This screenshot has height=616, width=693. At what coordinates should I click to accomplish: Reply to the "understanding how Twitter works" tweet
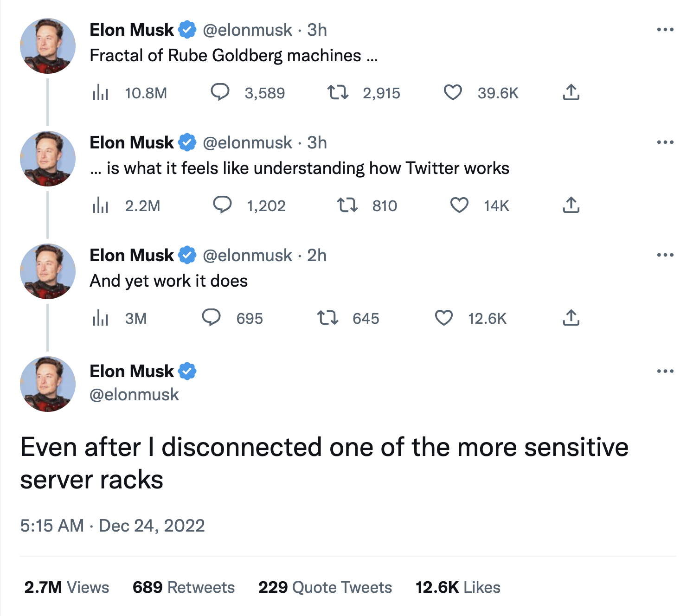(x=222, y=205)
